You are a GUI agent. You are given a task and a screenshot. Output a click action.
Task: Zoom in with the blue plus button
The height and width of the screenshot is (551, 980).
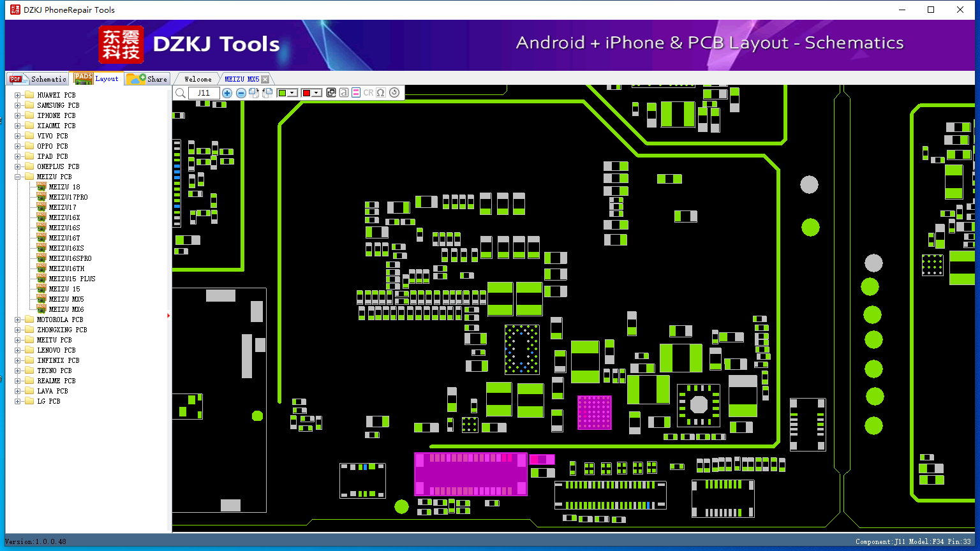point(227,93)
